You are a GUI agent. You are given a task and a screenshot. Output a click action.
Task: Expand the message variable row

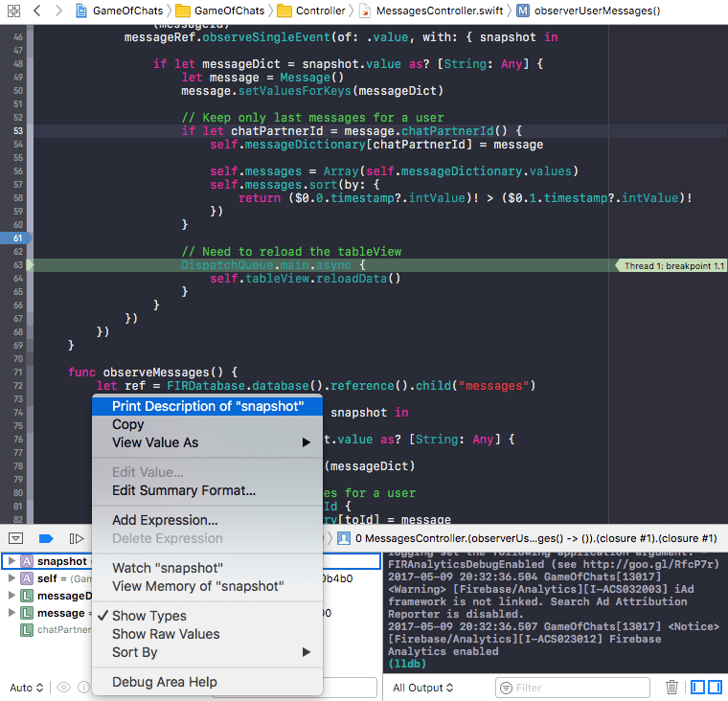[11, 613]
